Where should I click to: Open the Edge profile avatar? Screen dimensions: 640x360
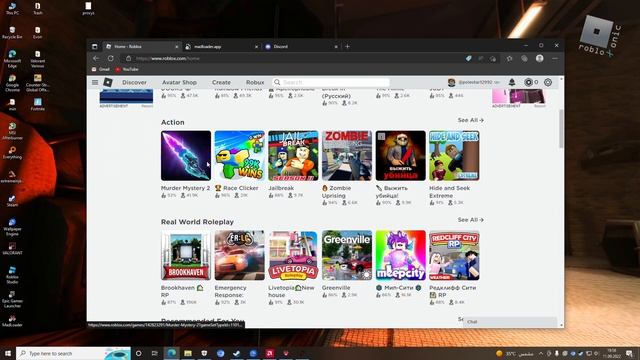point(540,58)
